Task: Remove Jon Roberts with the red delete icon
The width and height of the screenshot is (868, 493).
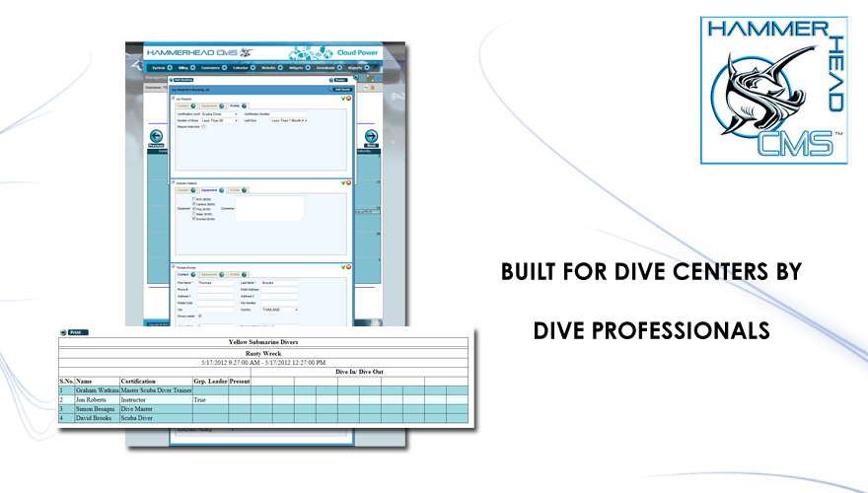Action: pos(349,99)
